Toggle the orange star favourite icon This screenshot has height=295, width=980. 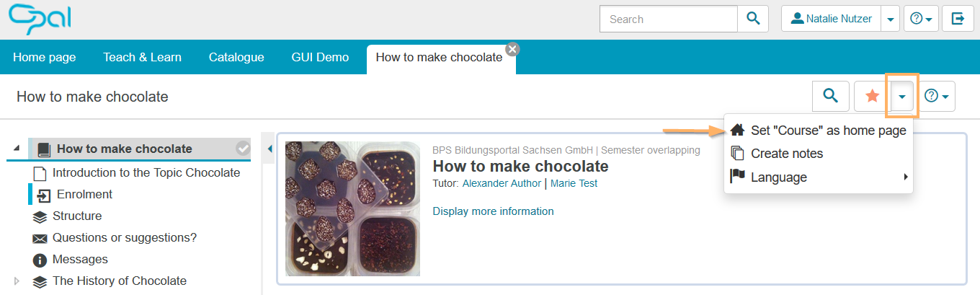tap(872, 96)
